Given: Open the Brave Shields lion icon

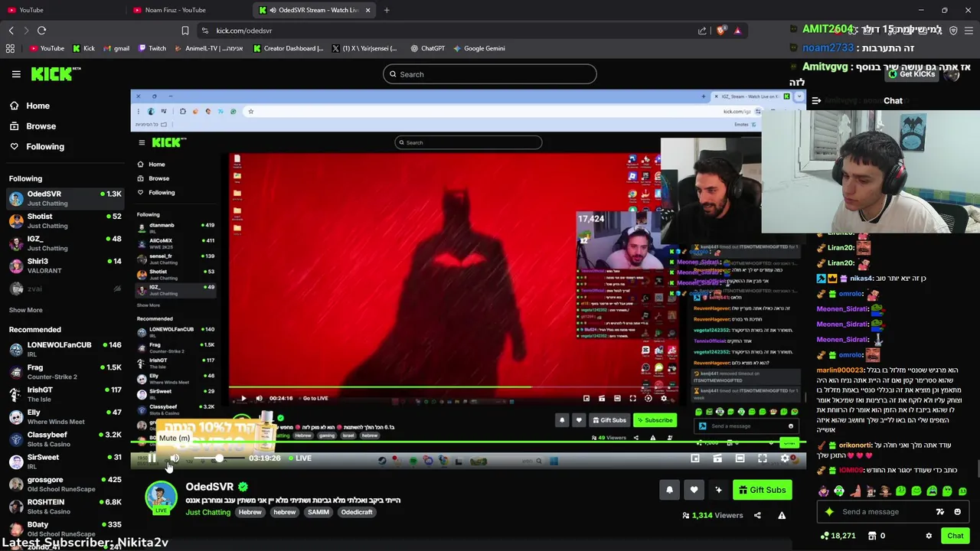Looking at the screenshot, I should 720,31.
